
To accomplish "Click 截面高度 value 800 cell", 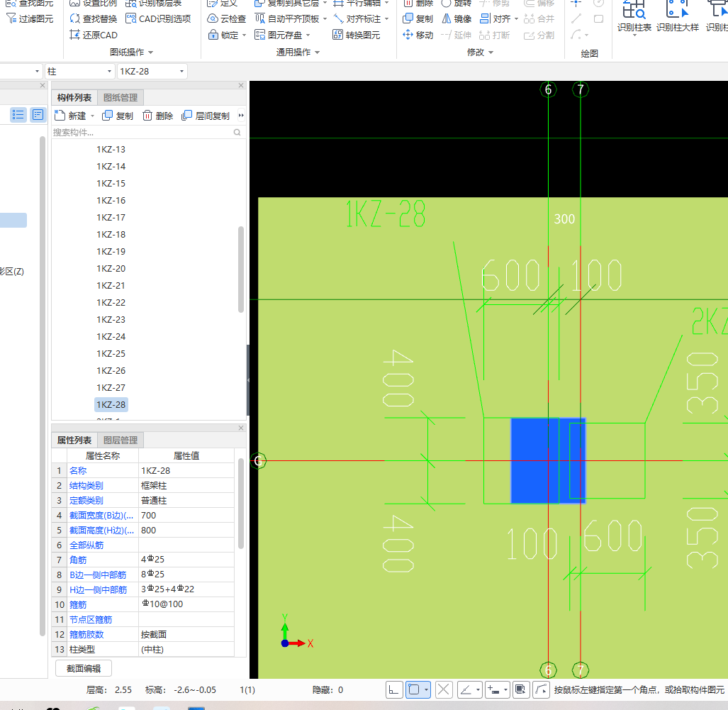I will tap(186, 530).
